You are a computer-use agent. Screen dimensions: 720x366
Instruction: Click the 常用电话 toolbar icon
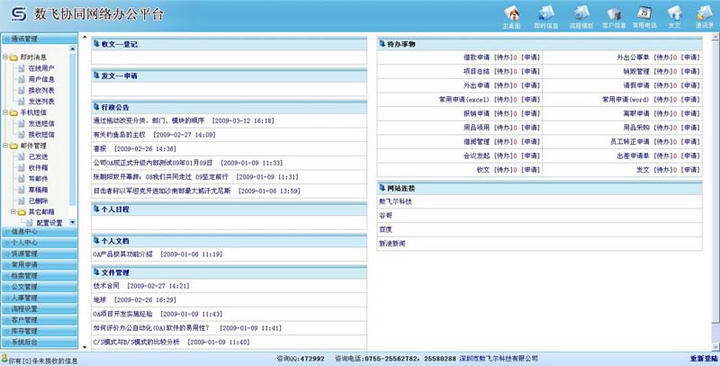(644, 13)
